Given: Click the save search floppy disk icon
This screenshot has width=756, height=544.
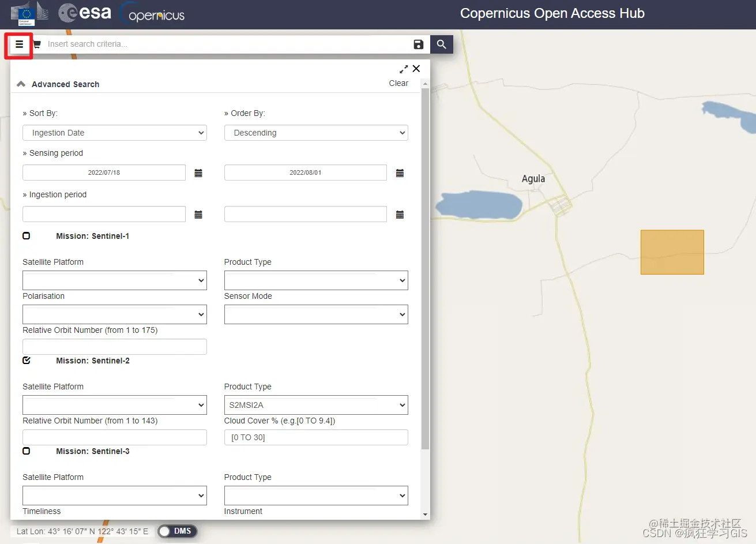Looking at the screenshot, I should pyautogui.click(x=419, y=44).
